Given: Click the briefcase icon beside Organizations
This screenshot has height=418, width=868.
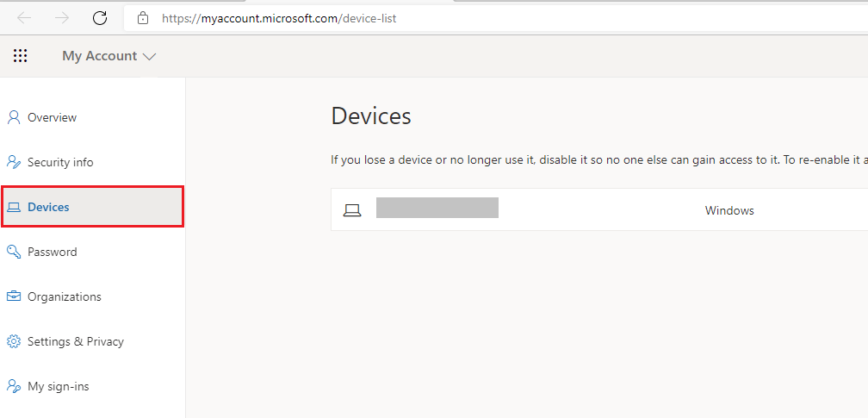Looking at the screenshot, I should pyautogui.click(x=13, y=296).
